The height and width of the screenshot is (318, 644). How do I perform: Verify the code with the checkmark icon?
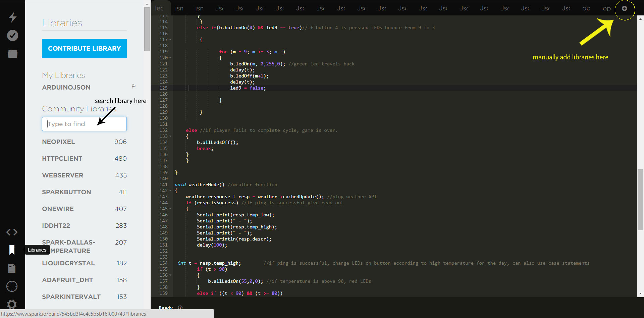click(x=12, y=36)
